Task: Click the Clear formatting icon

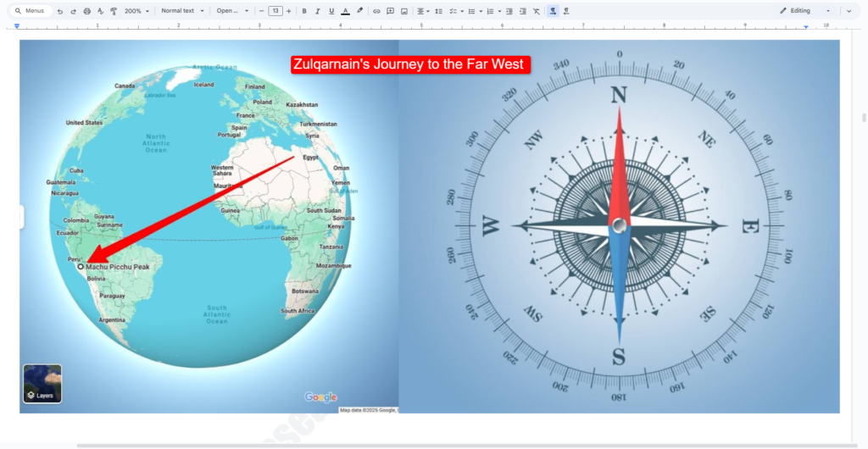Action: [x=536, y=11]
